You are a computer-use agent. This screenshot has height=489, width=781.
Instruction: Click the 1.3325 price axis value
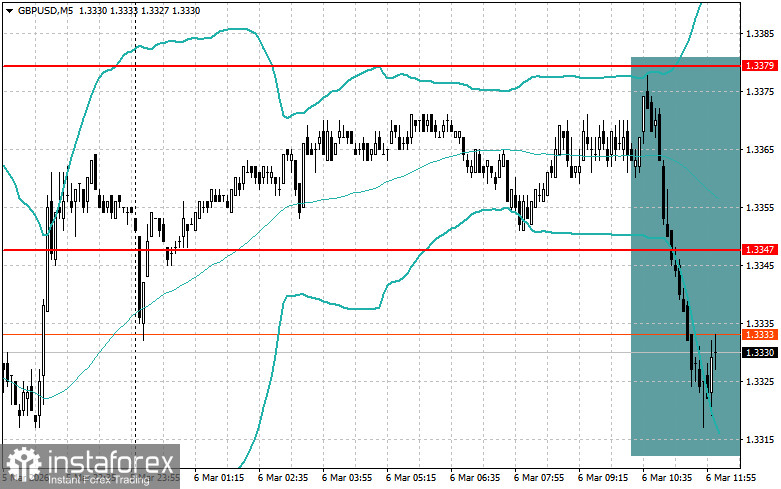[x=760, y=381]
